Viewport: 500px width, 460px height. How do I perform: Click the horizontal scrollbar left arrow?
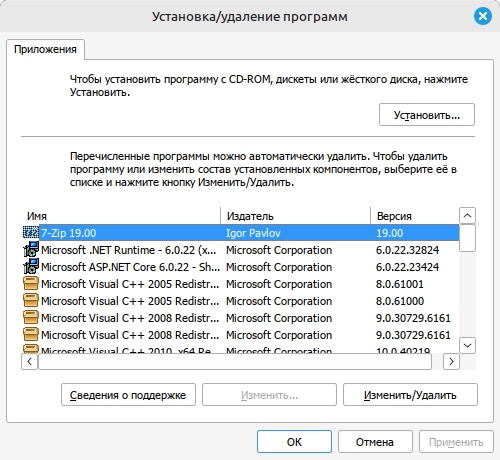30,361
